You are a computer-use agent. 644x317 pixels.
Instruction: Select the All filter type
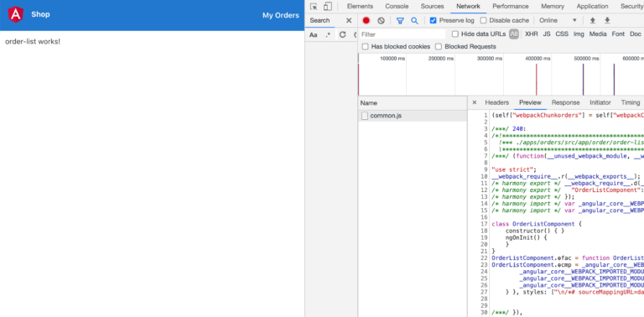[514, 34]
